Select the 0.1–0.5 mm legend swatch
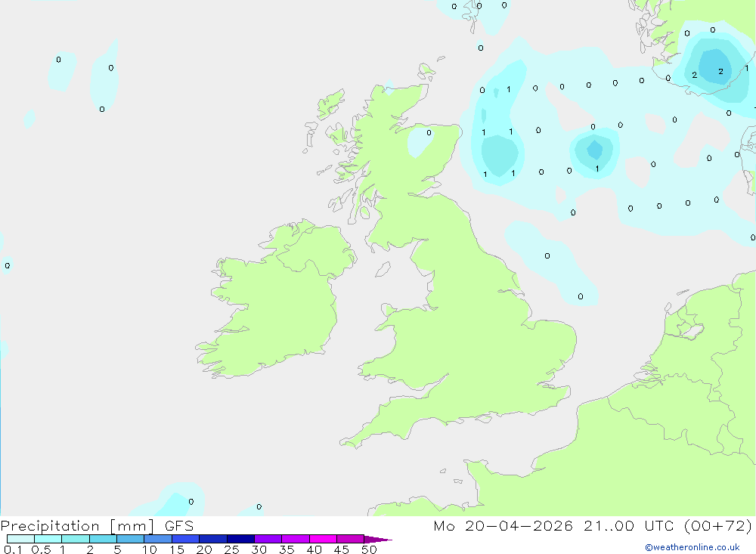Image resolution: width=756 pixels, height=554 pixels. [x=20, y=539]
